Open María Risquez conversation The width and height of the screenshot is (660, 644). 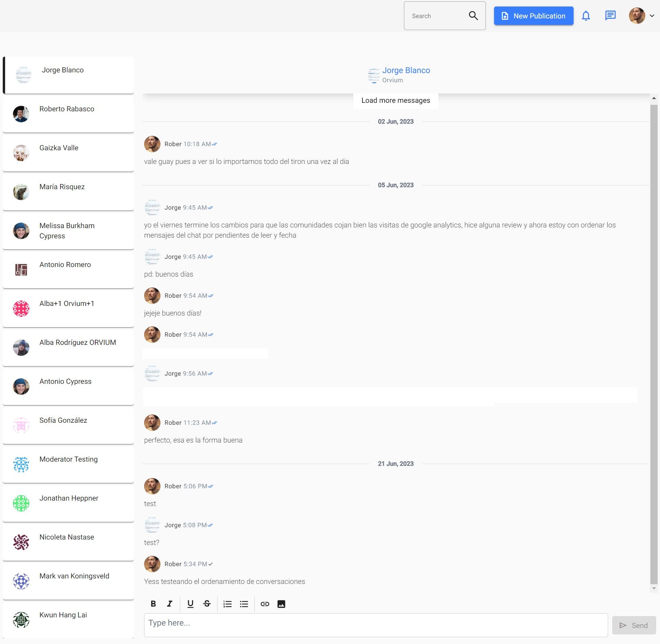click(x=68, y=192)
